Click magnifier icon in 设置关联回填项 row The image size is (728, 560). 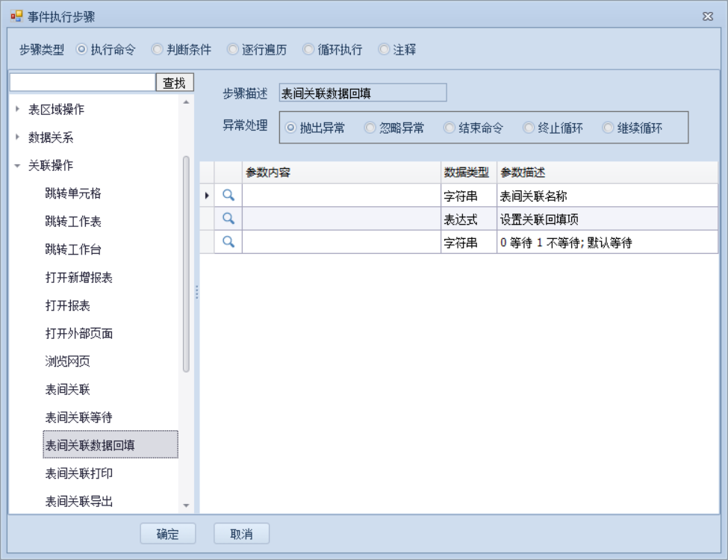click(x=229, y=218)
